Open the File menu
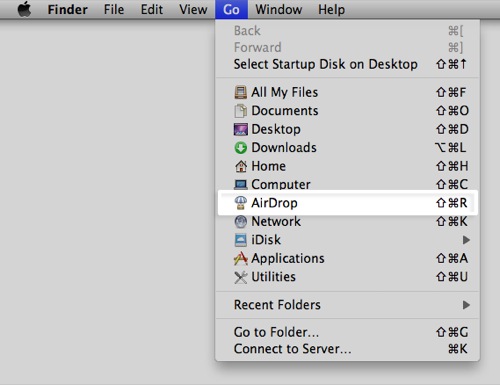The width and height of the screenshot is (500, 385). (114, 9)
